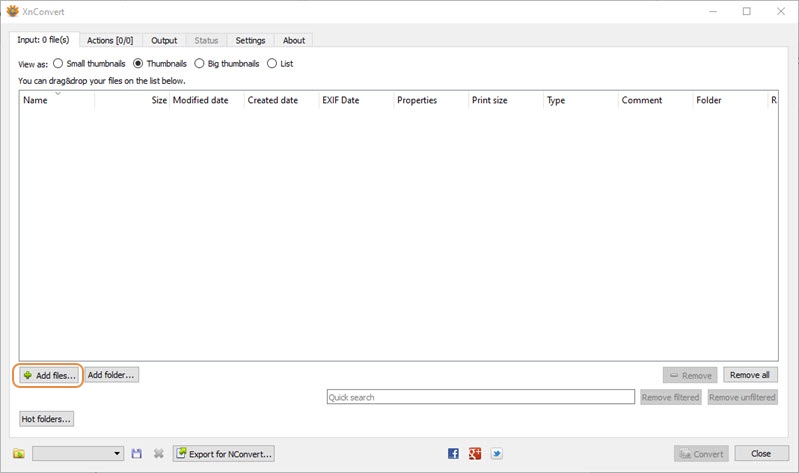The height and width of the screenshot is (473, 799).
Task: Click the Add folder button
Action: click(x=110, y=375)
